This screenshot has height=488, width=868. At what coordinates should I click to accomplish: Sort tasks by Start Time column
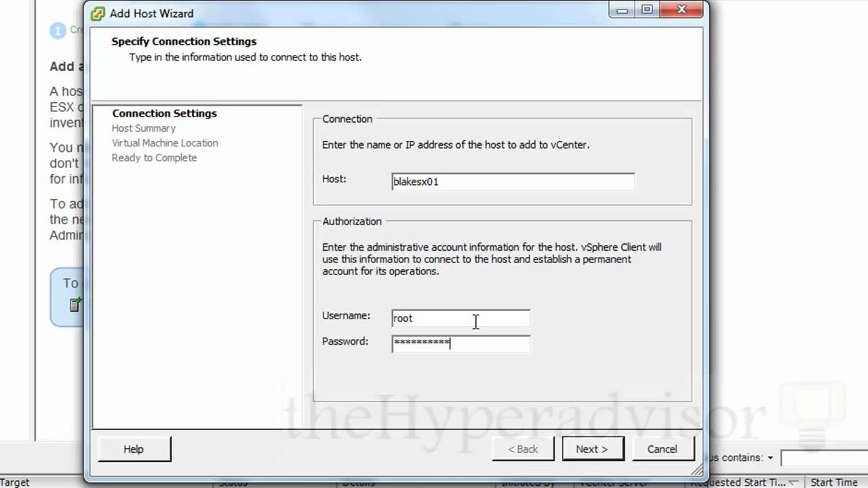click(834, 483)
